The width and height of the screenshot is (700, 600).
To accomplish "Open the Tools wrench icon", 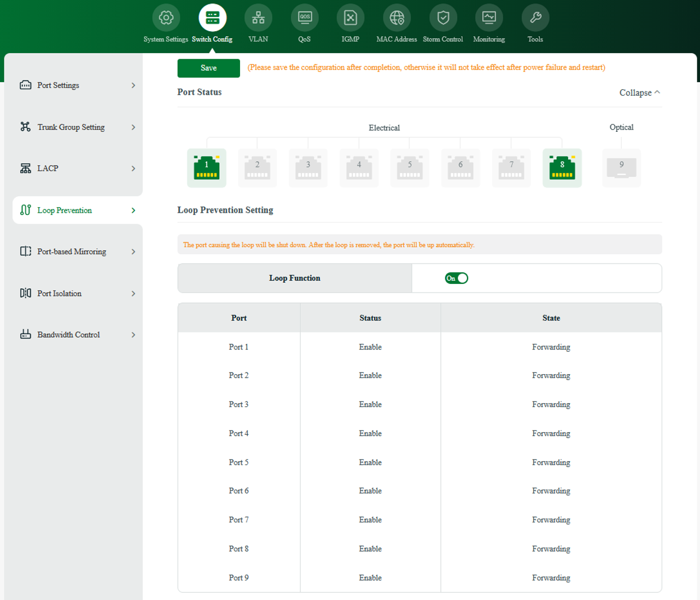I will (535, 17).
